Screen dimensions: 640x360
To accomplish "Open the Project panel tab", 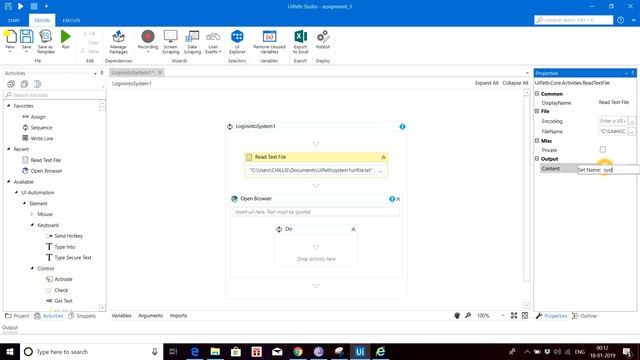I will coord(17,316).
